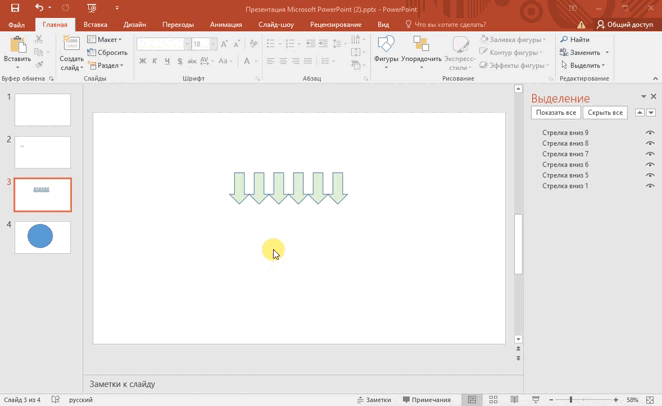Select slide 4 thumbnail with circle

tap(43, 237)
